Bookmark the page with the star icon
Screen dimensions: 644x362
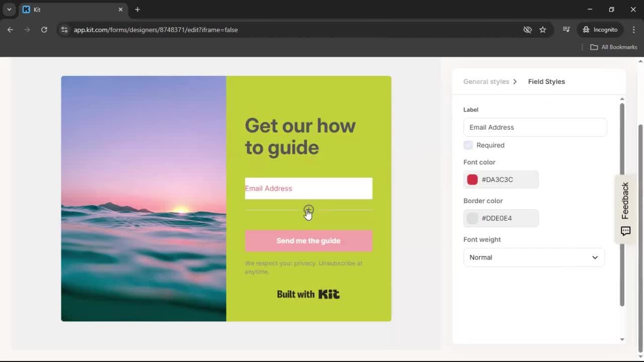(543, 30)
